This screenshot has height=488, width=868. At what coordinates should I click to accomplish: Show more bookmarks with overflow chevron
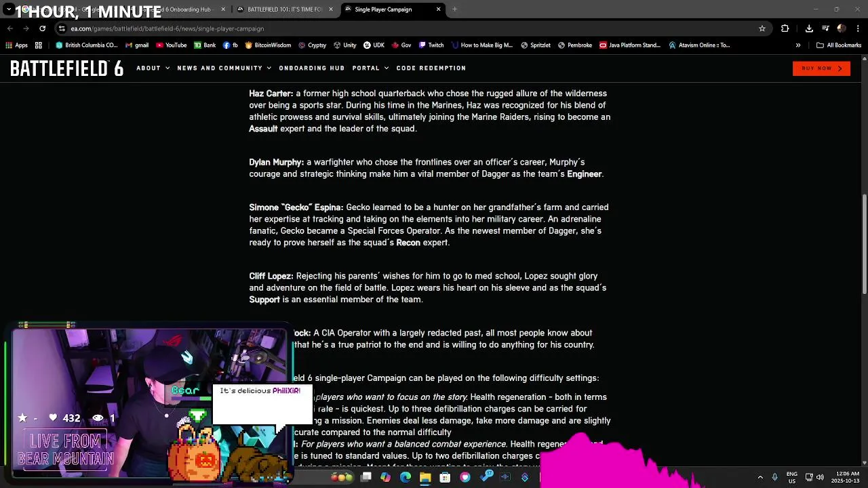tap(798, 45)
